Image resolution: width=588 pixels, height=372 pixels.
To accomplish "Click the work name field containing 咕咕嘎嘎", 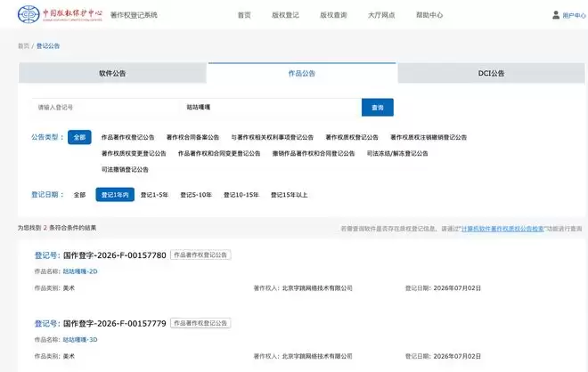I will [x=271, y=107].
